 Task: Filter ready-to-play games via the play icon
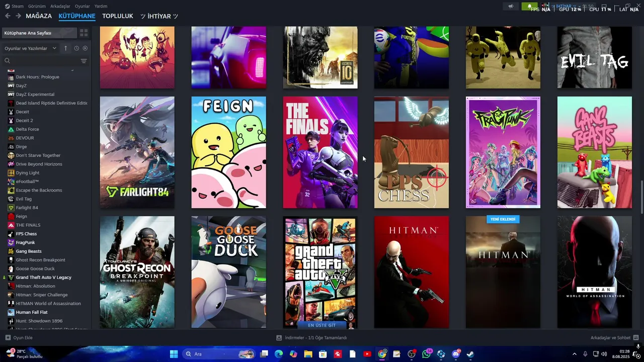[85, 48]
